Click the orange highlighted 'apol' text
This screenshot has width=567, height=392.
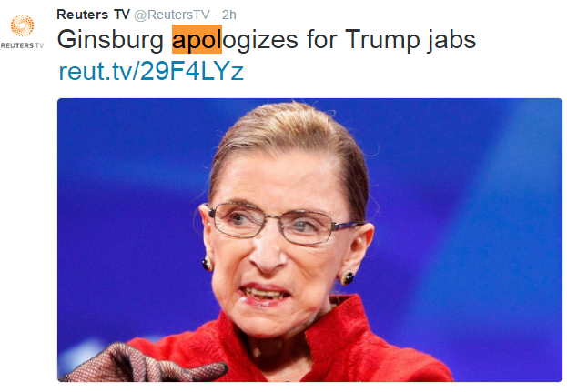pos(197,39)
